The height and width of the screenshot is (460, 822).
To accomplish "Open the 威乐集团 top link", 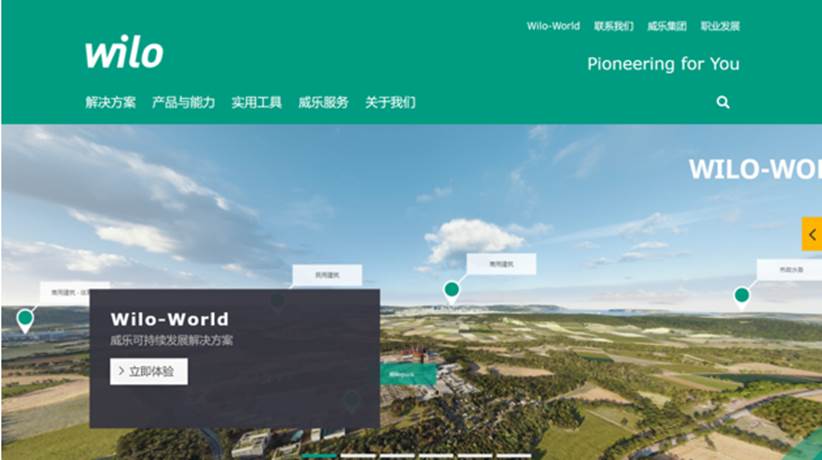I will coord(667,26).
